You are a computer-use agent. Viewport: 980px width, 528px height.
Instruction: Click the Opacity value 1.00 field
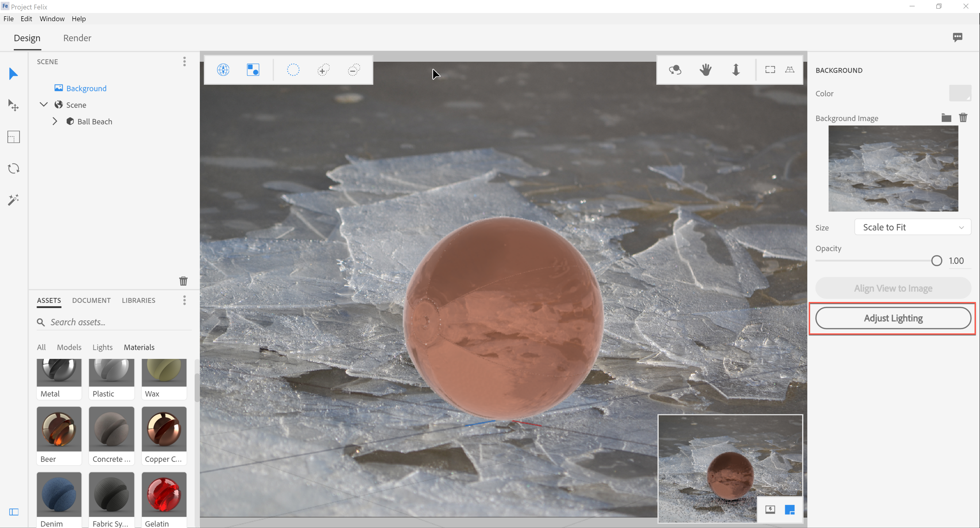(x=956, y=261)
